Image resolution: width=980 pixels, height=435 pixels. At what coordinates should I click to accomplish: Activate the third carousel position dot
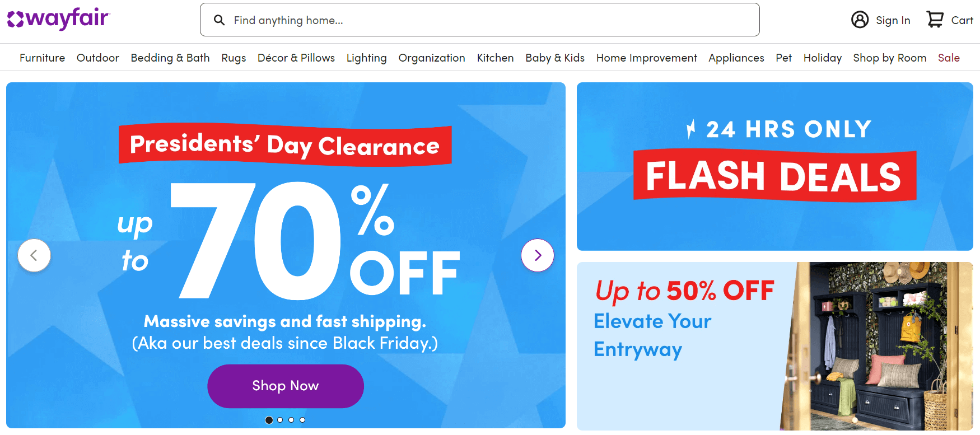291,419
